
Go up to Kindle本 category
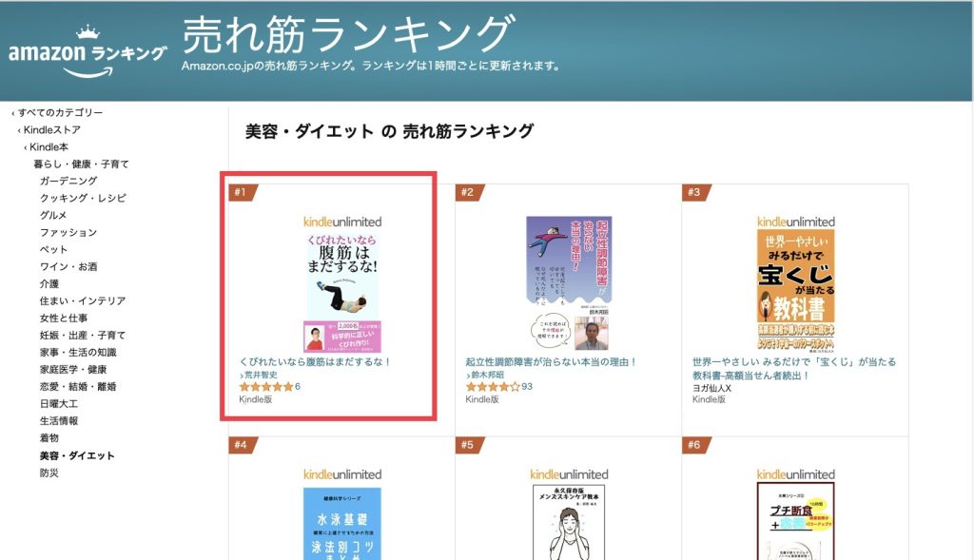[x=47, y=147]
